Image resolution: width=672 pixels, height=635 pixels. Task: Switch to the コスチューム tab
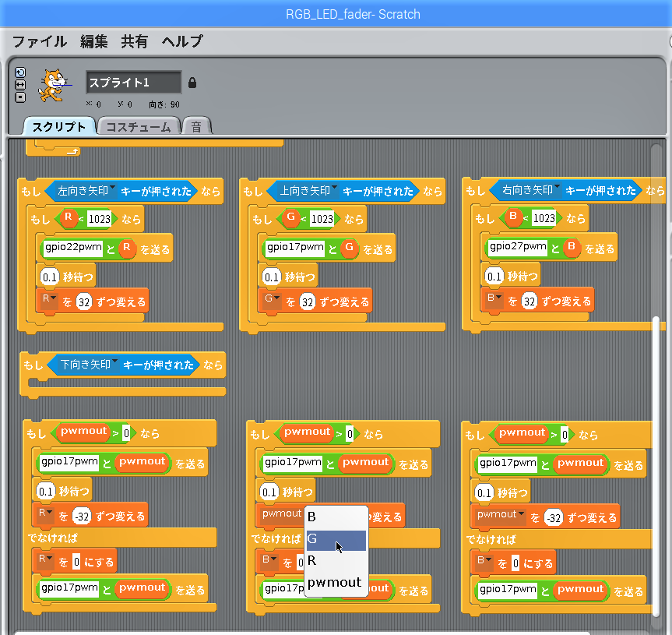(x=139, y=127)
